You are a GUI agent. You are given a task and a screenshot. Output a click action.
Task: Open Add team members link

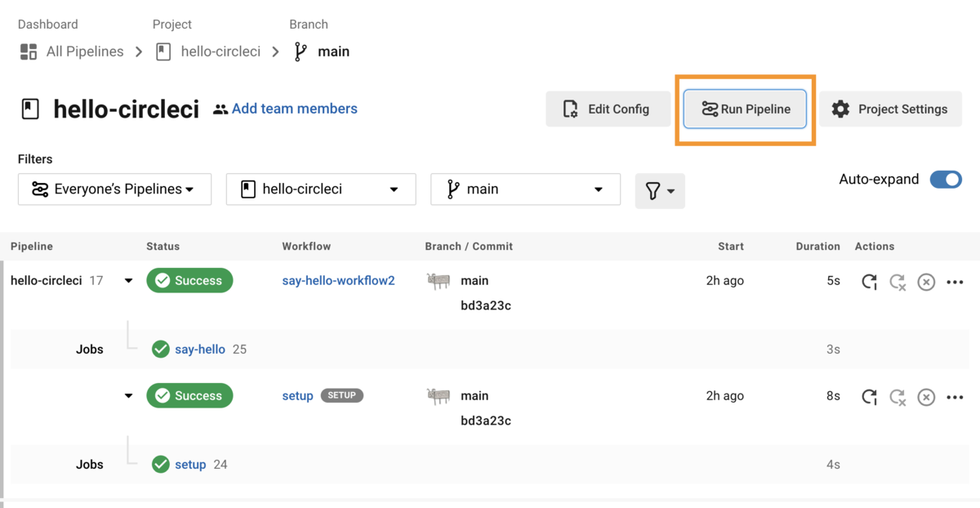point(294,109)
